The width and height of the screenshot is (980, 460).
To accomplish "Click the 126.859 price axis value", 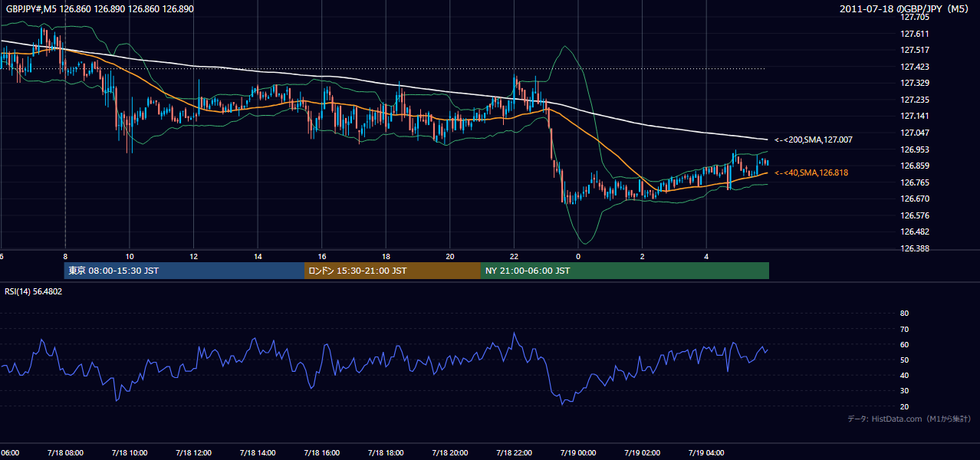I will coord(914,166).
